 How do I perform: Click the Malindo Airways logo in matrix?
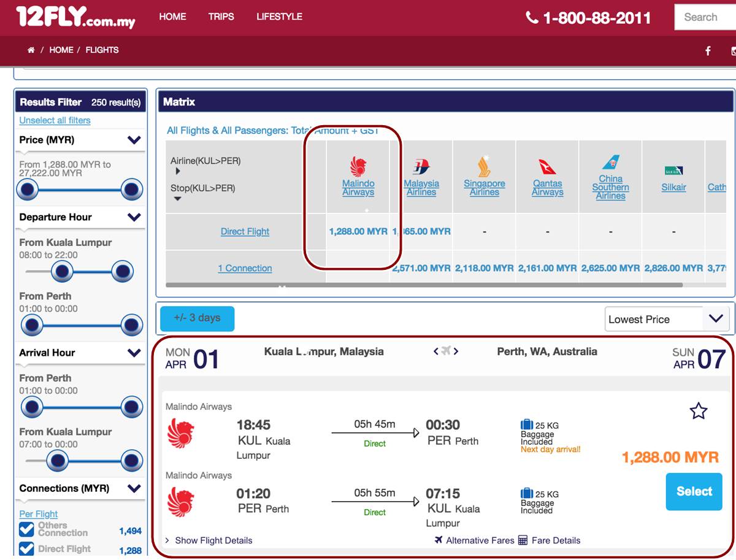point(358,166)
